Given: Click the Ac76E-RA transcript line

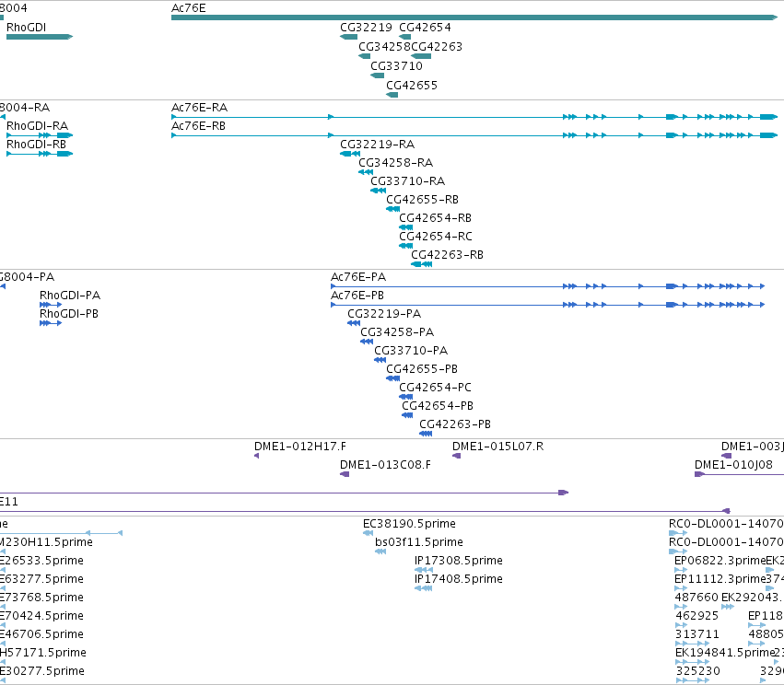Looking at the screenshot, I should click(x=474, y=117).
